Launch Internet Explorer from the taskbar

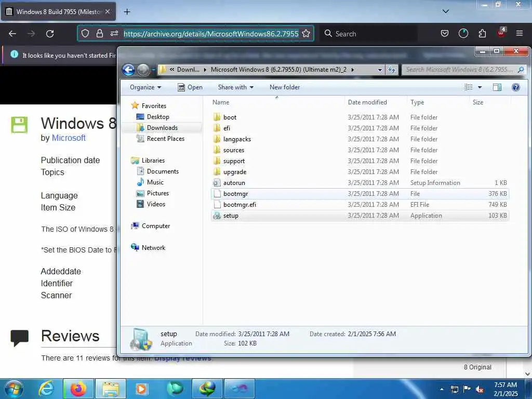tap(46, 389)
